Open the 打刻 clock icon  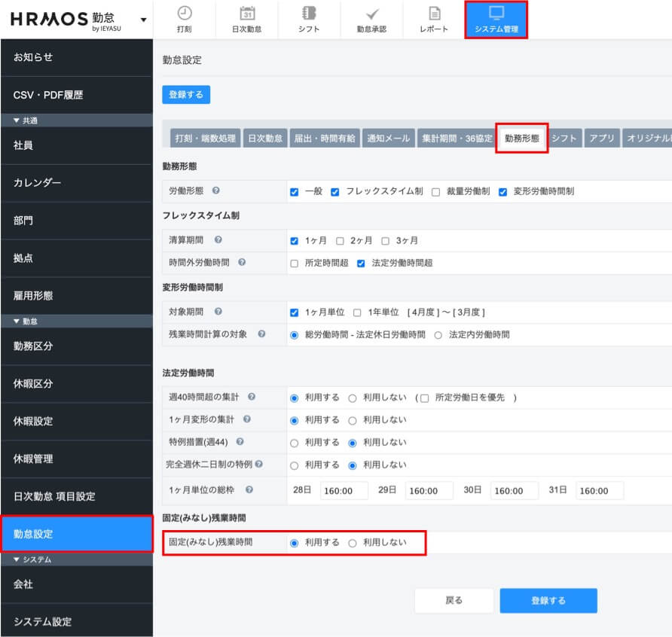184,13
